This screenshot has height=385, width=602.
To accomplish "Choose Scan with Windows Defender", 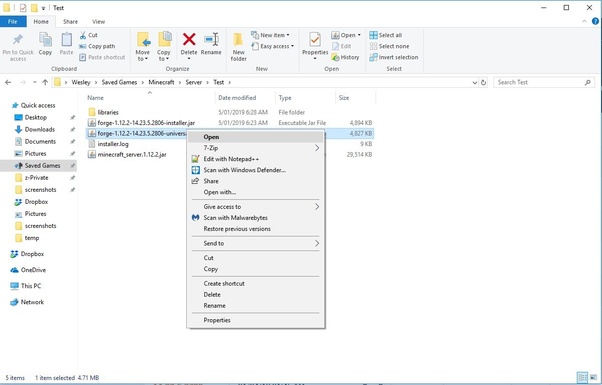I will click(256, 170).
